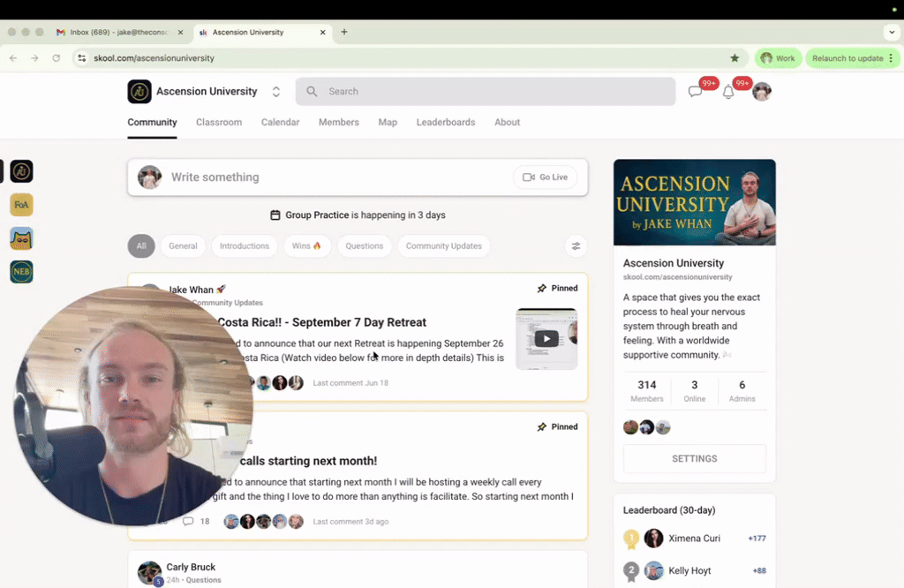Select the Introductions category filter
This screenshot has height=588, width=904.
245,246
